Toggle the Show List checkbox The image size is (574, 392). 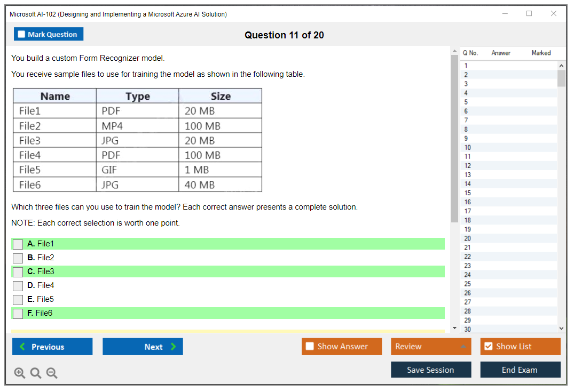point(488,347)
